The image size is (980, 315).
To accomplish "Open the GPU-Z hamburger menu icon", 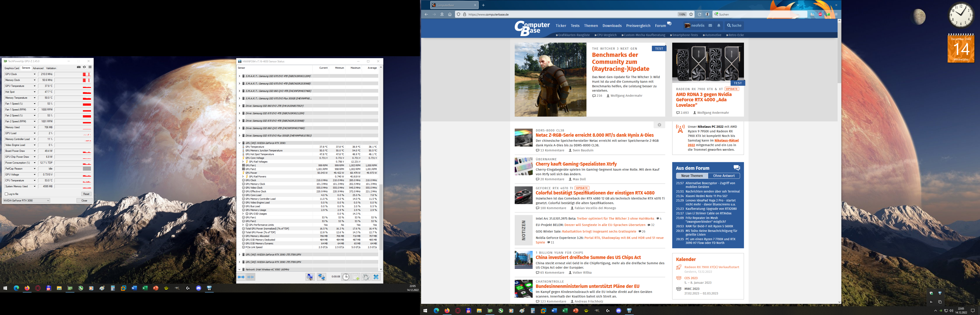I will (x=90, y=67).
